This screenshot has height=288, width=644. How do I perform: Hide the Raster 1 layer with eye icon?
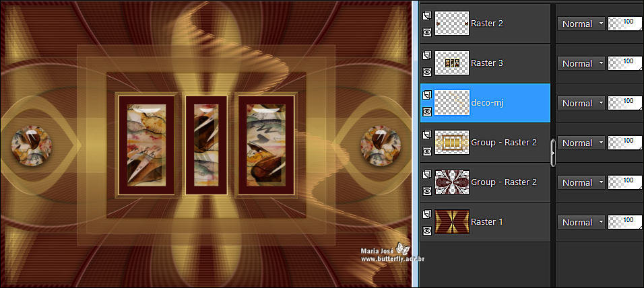pyautogui.click(x=427, y=231)
